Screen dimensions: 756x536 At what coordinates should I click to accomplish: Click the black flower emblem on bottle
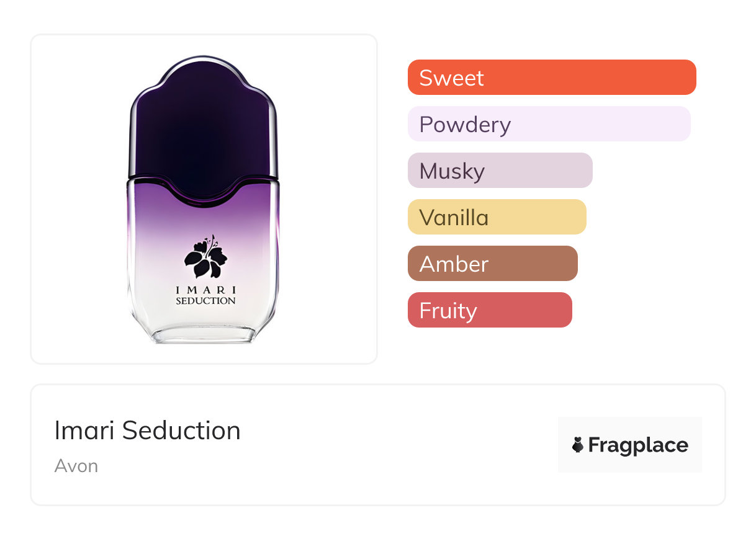(205, 257)
